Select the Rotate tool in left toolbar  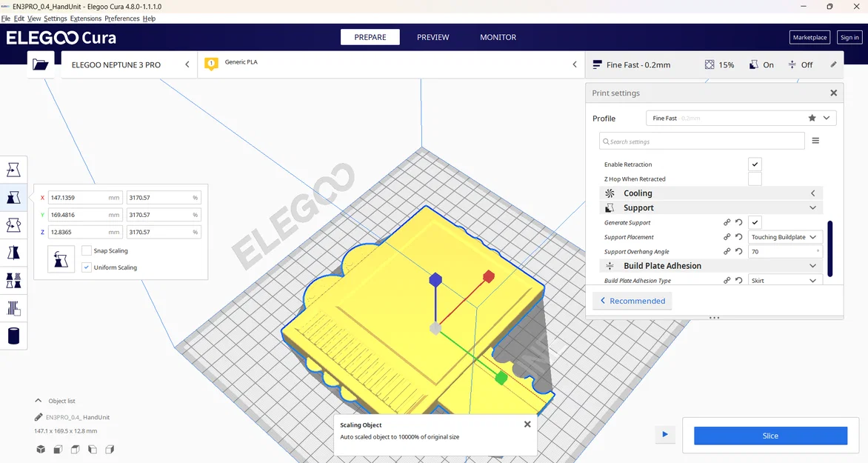coord(13,225)
